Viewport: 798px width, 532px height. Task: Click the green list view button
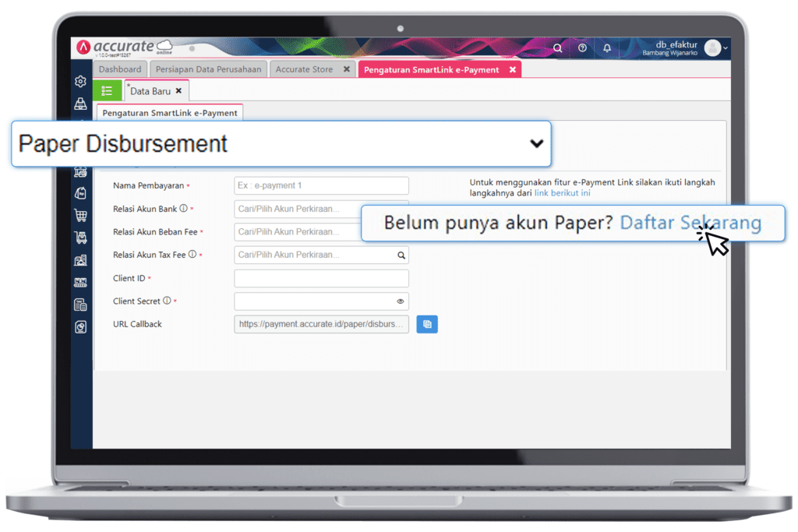pos(107,91)
